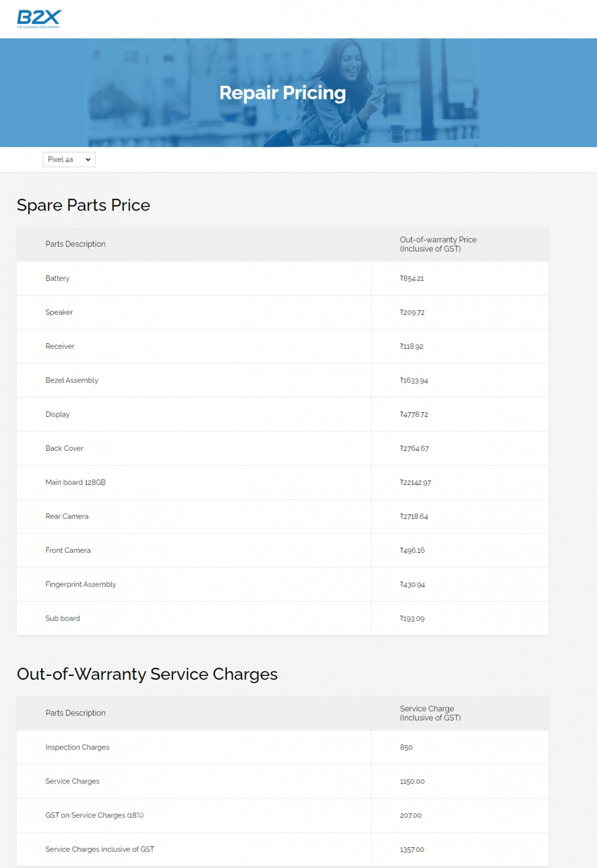
Task: Select the Battery row
Action: tap(283, 278)
